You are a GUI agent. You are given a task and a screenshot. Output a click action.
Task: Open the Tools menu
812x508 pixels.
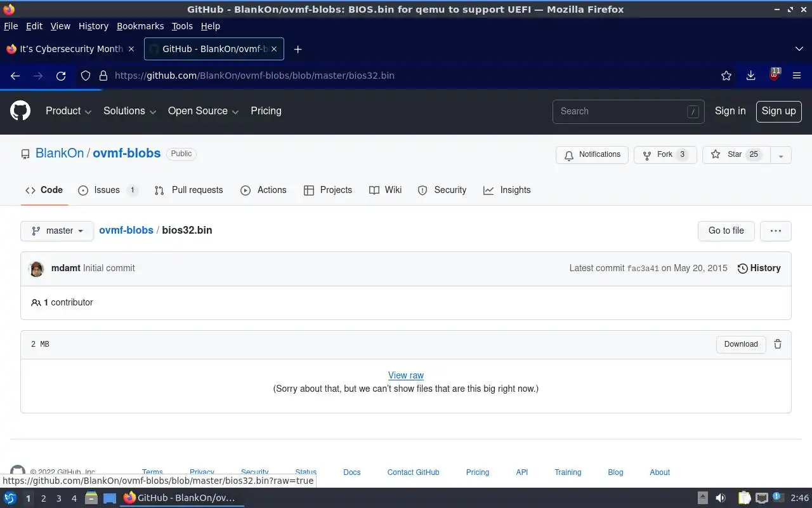(182, 26)
